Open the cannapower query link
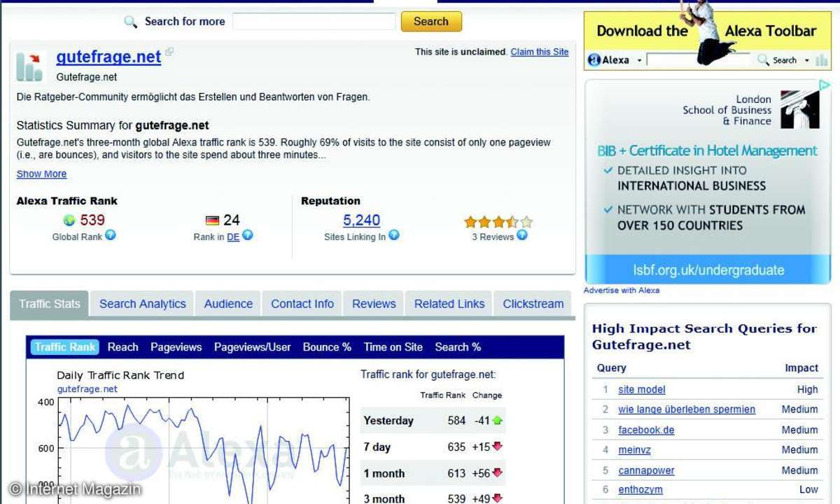This screenshot has width=840, height=504. pos(646,470)
